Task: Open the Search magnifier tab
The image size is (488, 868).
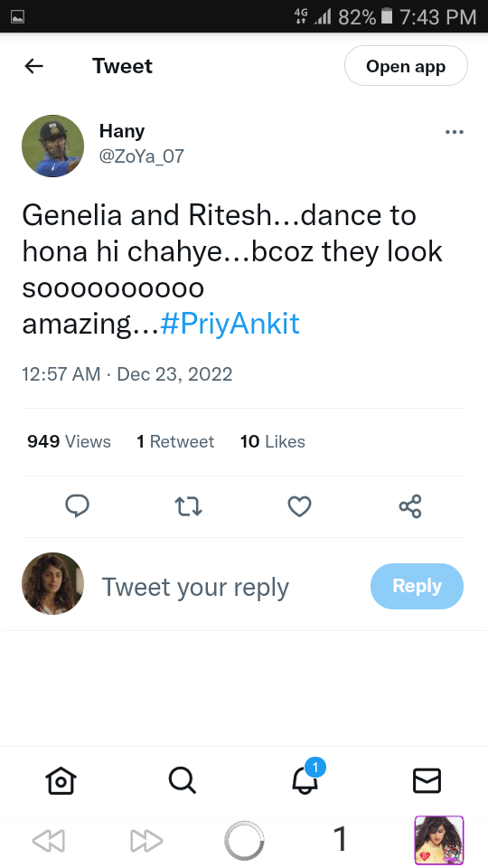Action: point(182,780)
